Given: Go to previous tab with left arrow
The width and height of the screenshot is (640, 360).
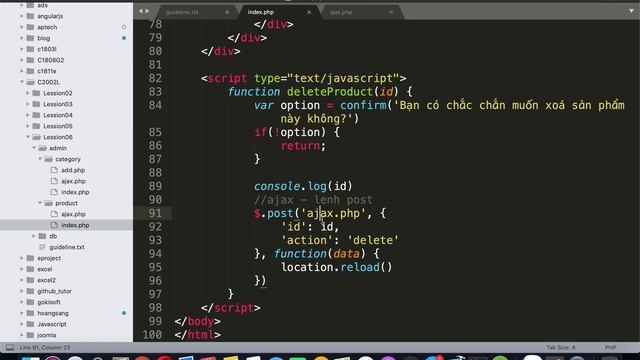Looking at the screenshot, I should pyautogui.click(x=141, y=11).
